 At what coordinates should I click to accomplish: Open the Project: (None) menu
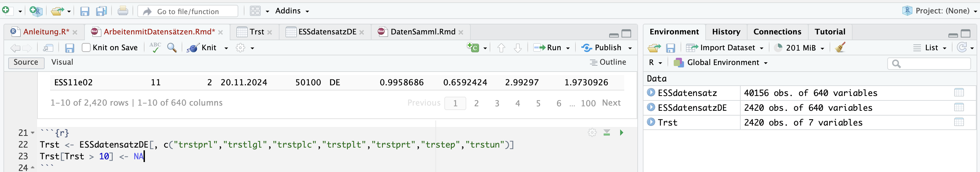pos(940,11)
